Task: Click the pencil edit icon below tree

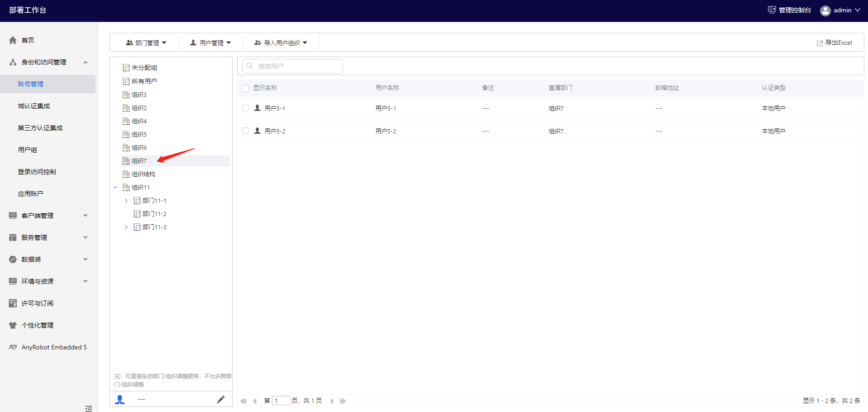Action: [221, 400]
